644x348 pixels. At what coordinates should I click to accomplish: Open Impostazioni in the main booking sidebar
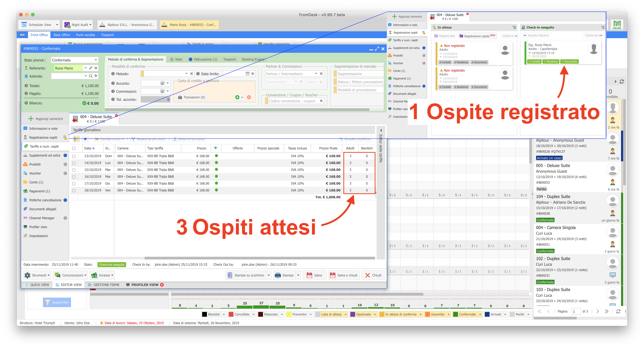[x=38, y=236]
